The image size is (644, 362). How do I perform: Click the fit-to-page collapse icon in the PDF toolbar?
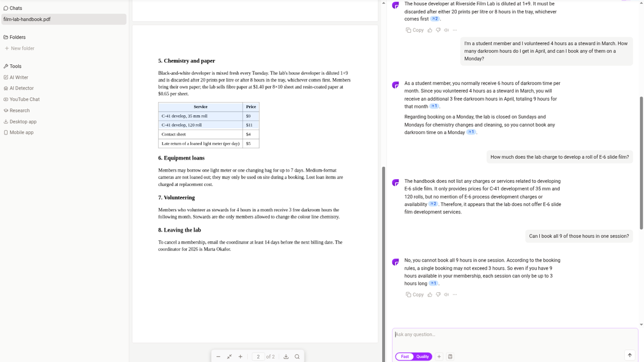(x=230, y=357)
